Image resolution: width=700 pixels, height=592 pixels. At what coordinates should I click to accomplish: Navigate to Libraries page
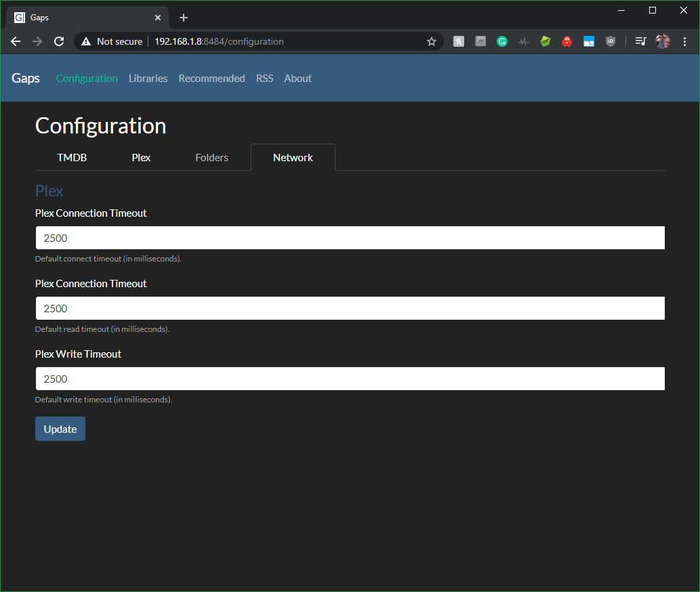tap(148, 78)
